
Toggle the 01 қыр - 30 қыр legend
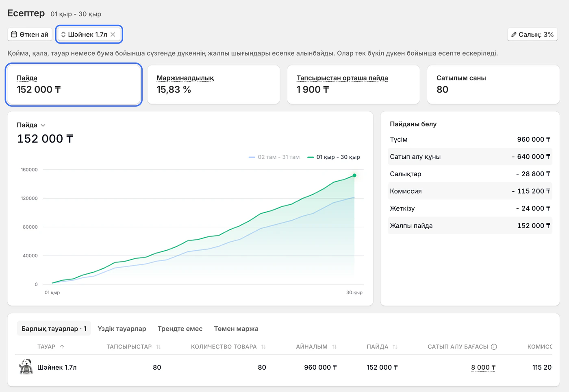pyautogui.click(x=334, y=157)
